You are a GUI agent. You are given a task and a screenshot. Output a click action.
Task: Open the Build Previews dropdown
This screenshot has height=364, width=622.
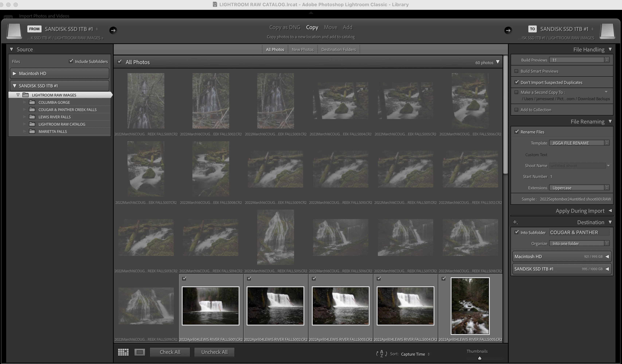pos(579,60)
